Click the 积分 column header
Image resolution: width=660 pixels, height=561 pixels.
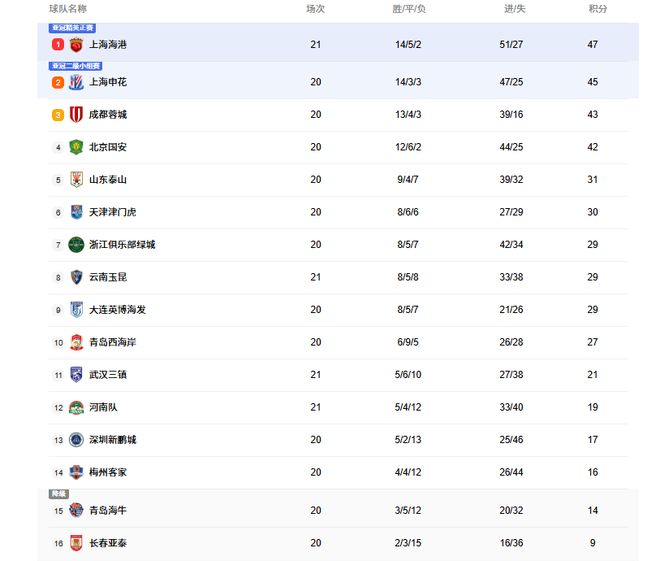[598, 9]
